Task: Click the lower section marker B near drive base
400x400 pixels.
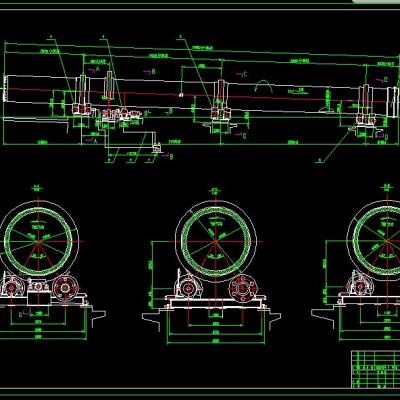Action: (171, 157)
